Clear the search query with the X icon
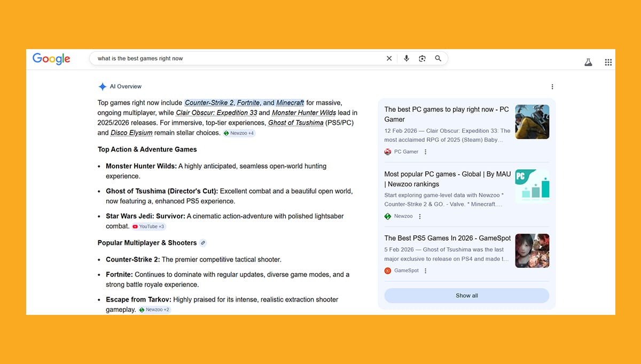The width and height of the screenshot is (641, 364). click(x=389, y=59)
